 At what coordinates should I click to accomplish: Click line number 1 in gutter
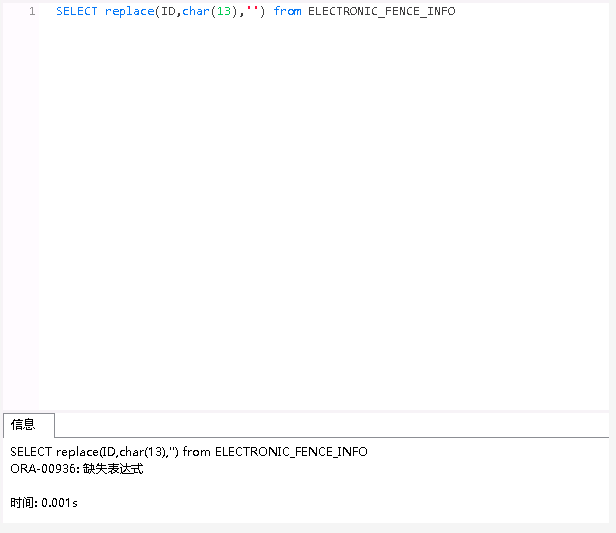click(32, 11)
